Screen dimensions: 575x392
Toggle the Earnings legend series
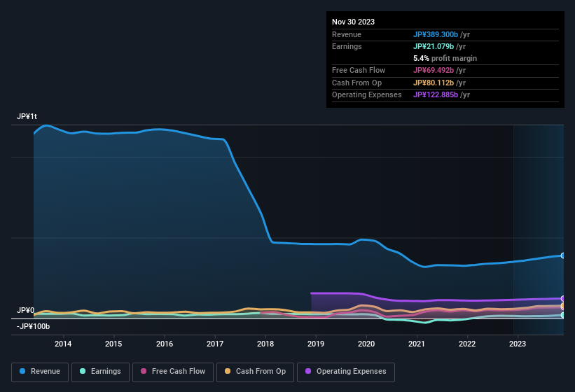tap(99, 372)
